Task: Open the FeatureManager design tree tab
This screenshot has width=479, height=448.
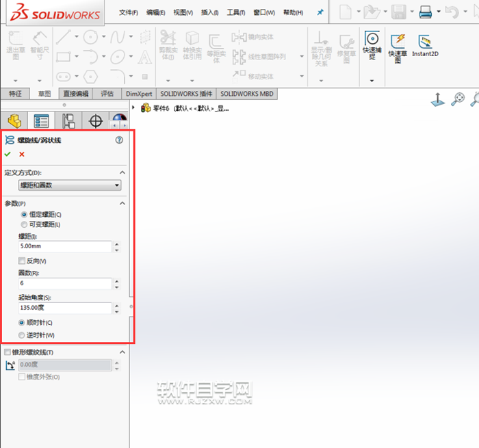Action: point(14,121)
